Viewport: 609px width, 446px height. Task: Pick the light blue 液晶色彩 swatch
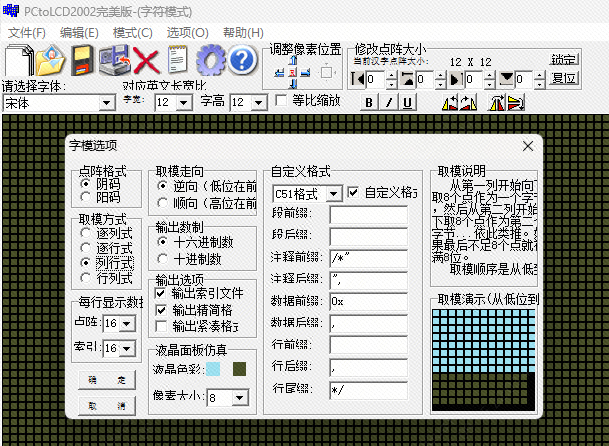pyautogui.click(x=213, y=369)
